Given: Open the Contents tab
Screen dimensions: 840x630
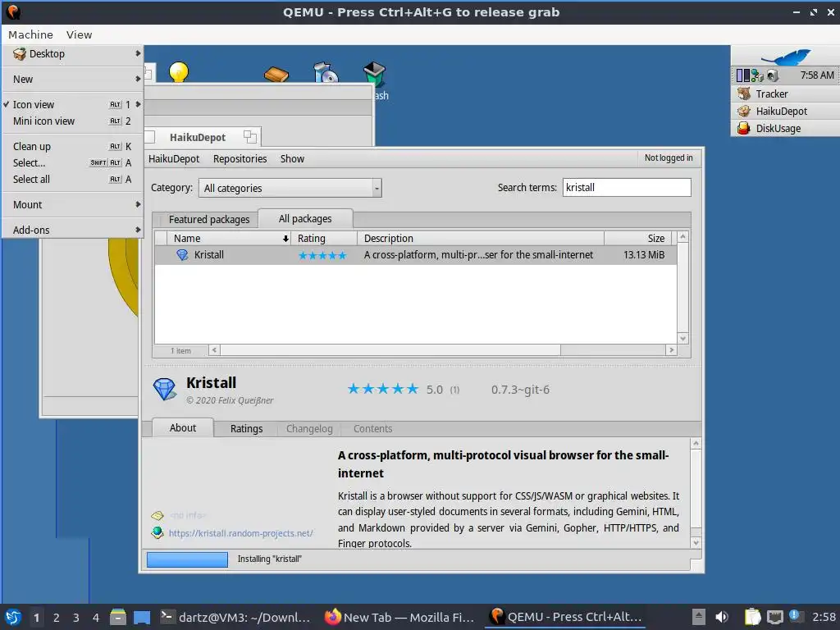Looking at the screenshot, I should [x=373, y=428].
